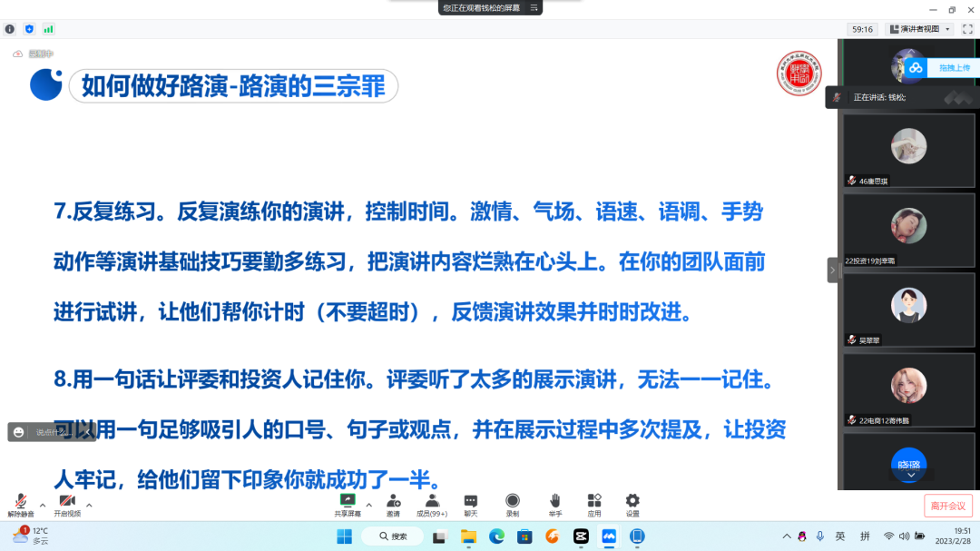The width and height of the screenshot is (980, 551).
Task: Start the 录制 (Record) function
Action: point(511,504)
